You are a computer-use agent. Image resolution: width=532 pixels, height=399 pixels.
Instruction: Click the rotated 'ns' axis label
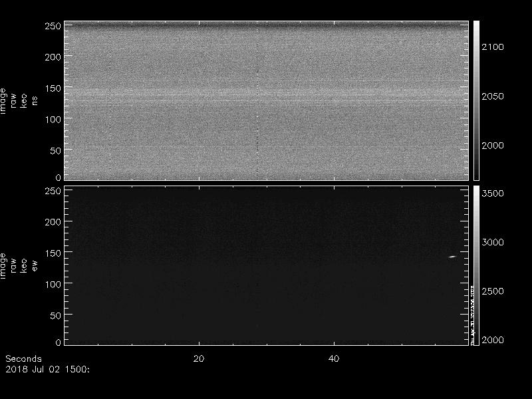coord(35,100)
